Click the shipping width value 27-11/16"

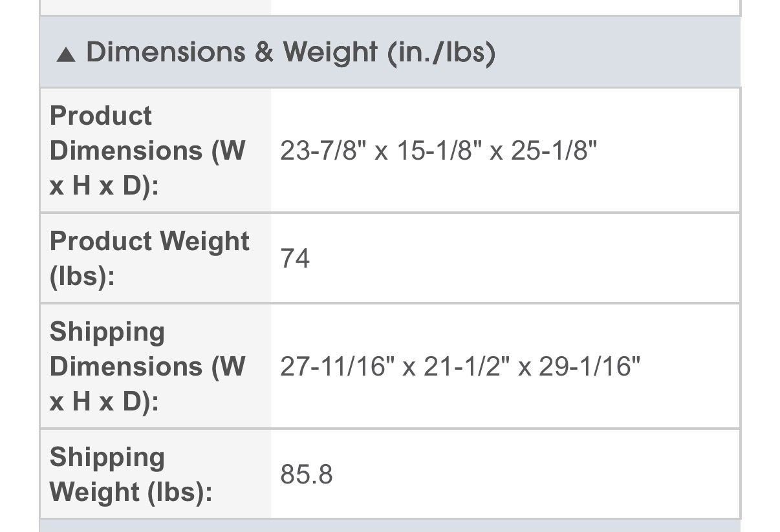coord(335,367)
